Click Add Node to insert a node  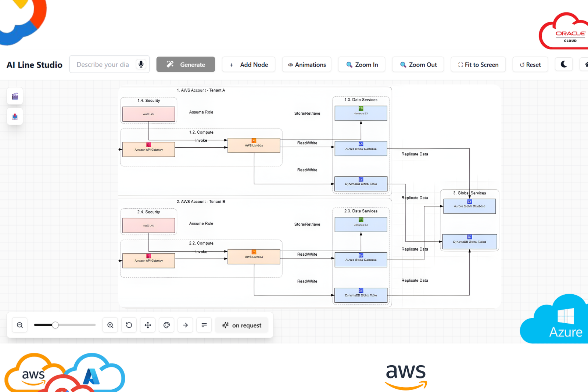click(x=248, y=64)
